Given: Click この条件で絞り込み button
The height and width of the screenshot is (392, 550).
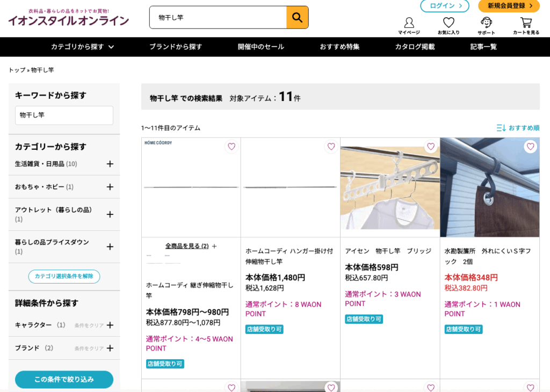Looking at the screenshot, I should pyautogui.click(x=64, y=379).
